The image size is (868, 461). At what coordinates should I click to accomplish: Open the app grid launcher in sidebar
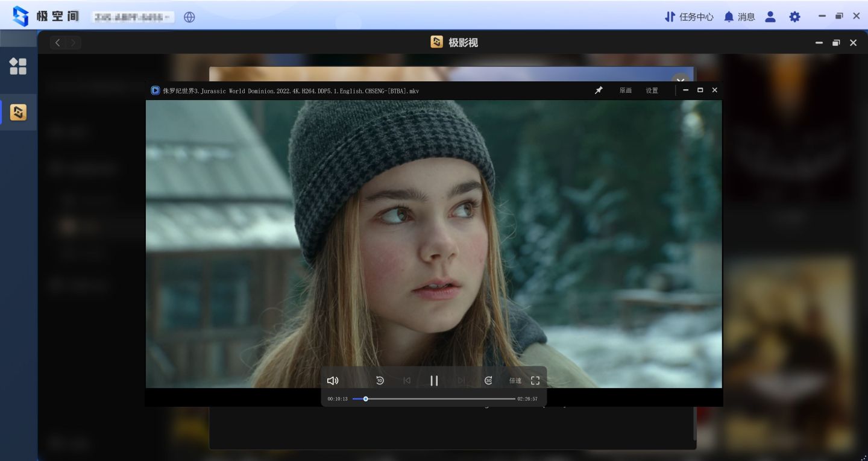point(18,66)
